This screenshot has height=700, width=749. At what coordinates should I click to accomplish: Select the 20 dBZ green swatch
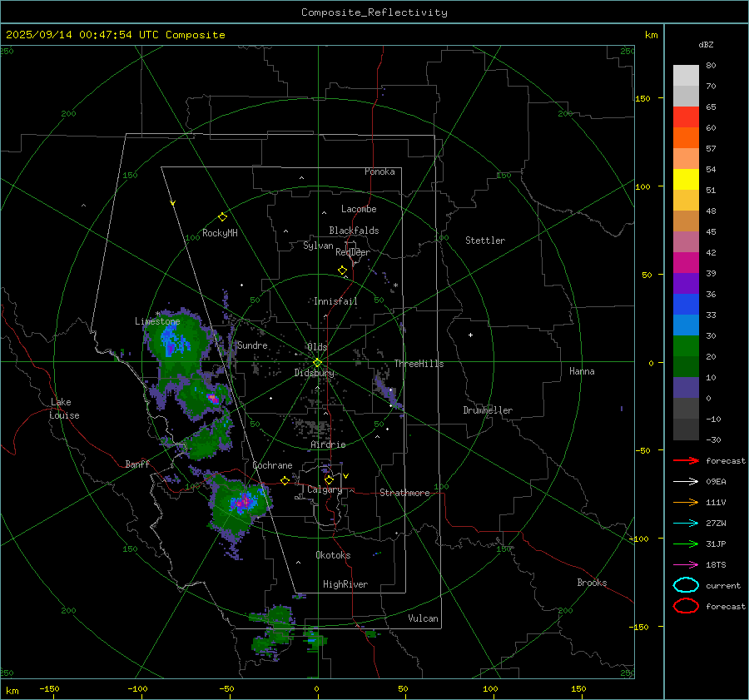point(686,346)
